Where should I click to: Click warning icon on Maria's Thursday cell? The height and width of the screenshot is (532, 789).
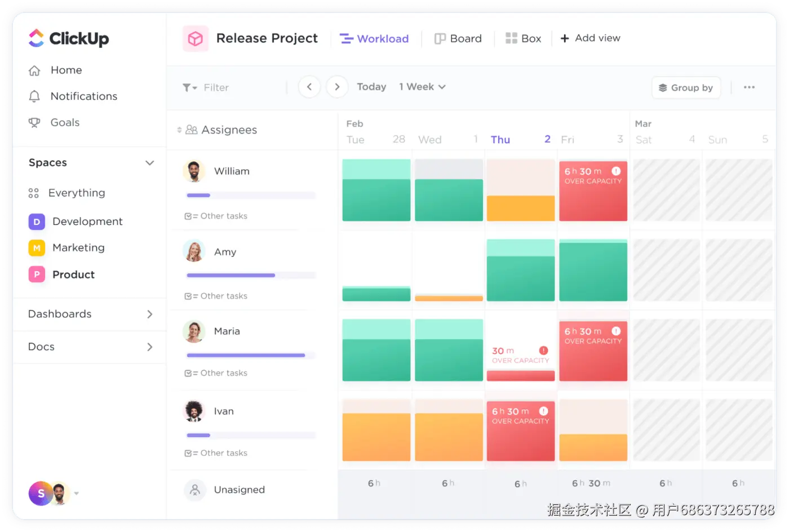click(543, 351)
